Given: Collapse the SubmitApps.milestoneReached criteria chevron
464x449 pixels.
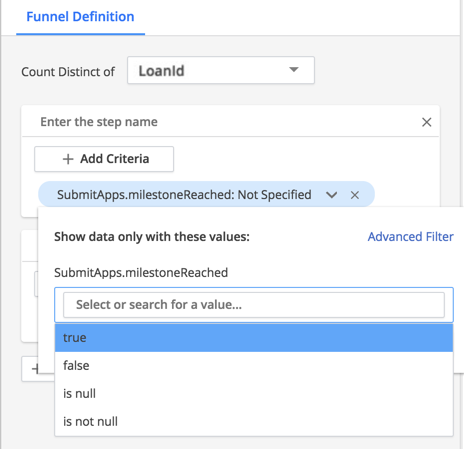Looking at the screenshot, I should click(332, 195).
